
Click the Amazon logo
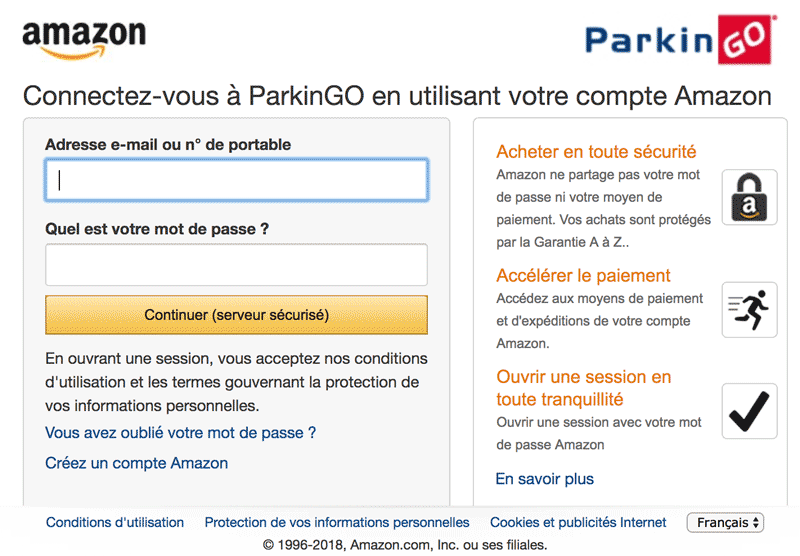click(83, 41)
